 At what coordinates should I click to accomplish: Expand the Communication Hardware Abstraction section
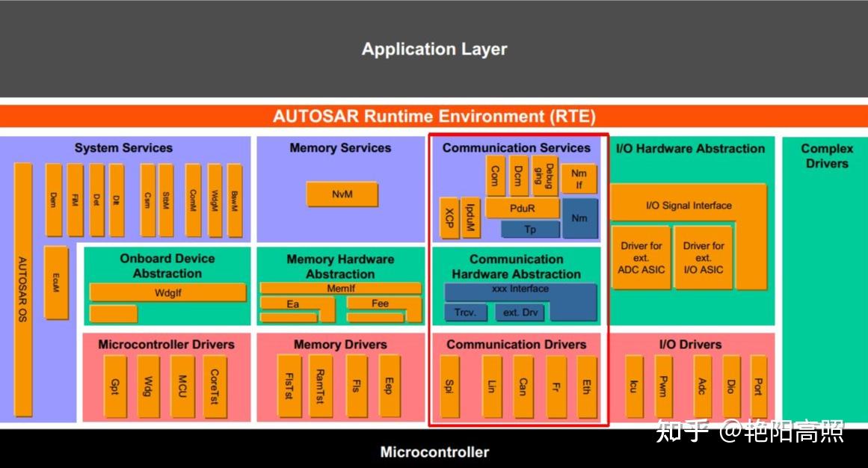(x=516, y=265)
